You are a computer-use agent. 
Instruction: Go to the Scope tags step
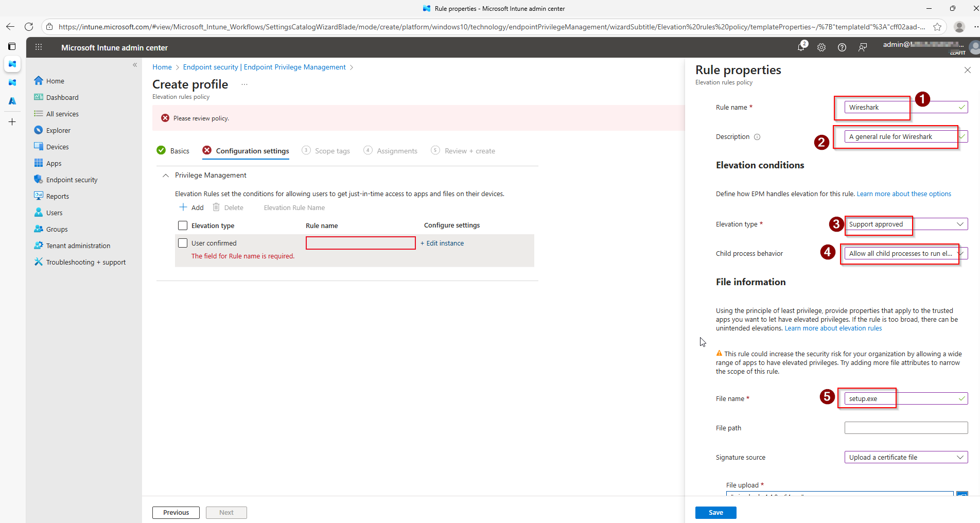click(x=326, y=151)
